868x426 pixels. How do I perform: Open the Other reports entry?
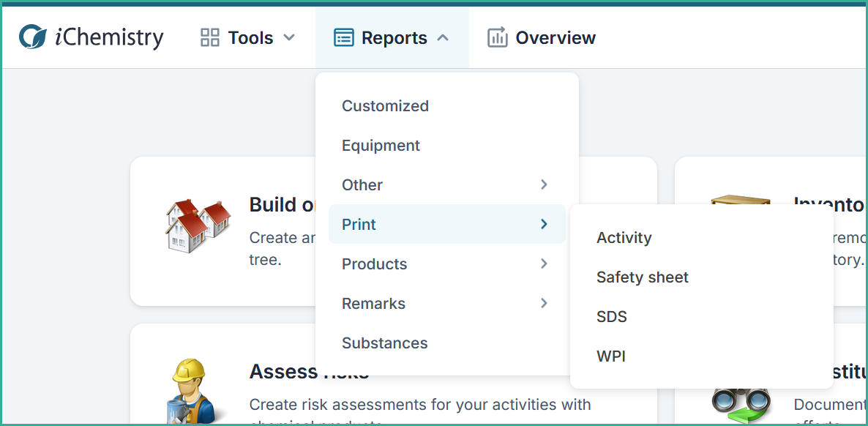pos(447,184)
